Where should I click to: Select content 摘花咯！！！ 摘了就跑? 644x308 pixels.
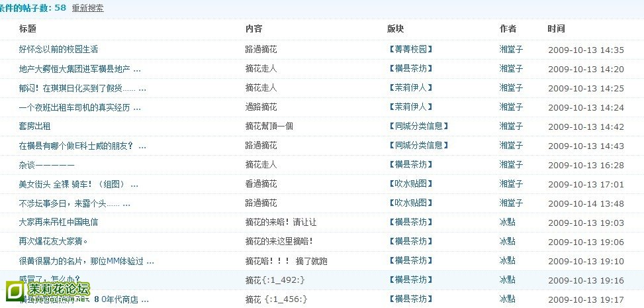point(287,261)
